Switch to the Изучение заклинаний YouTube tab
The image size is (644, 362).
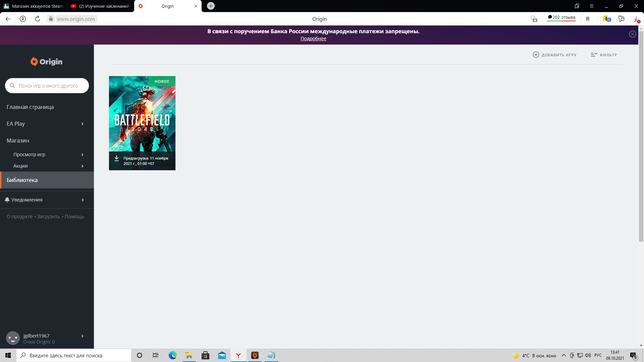point(101,6)
